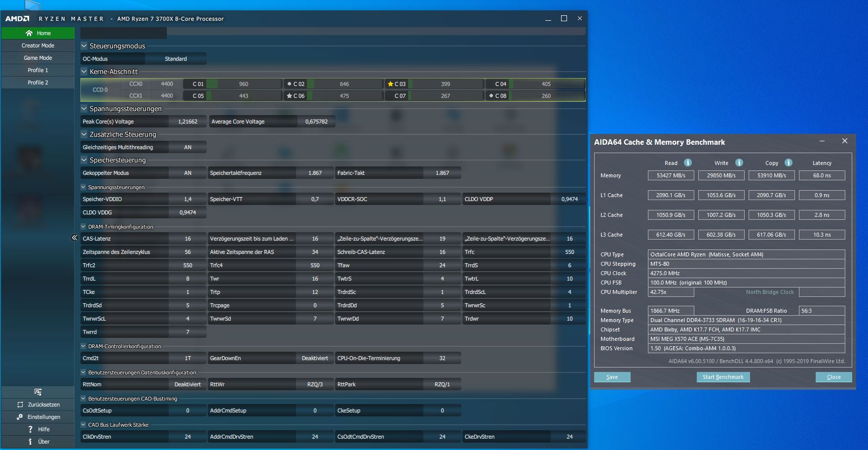Click the info icon next to Read

click(688, 163)
